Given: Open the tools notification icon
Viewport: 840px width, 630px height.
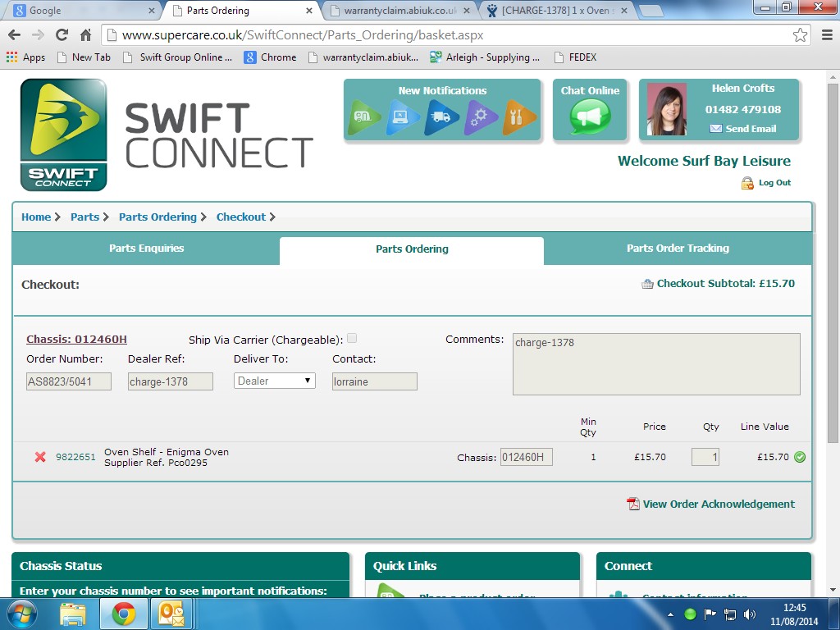Looking at the screenshot, I should [x=518, y=116].
